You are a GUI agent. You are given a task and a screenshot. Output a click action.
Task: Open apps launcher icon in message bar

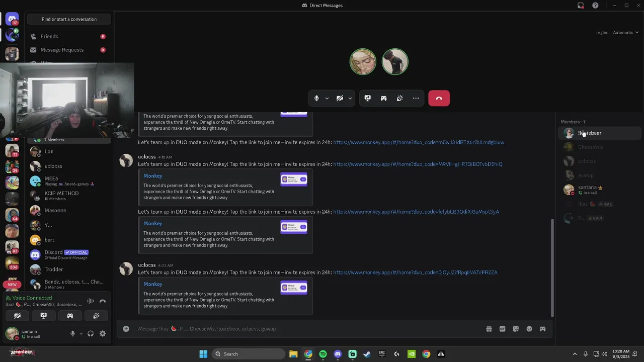pos(542,329)
